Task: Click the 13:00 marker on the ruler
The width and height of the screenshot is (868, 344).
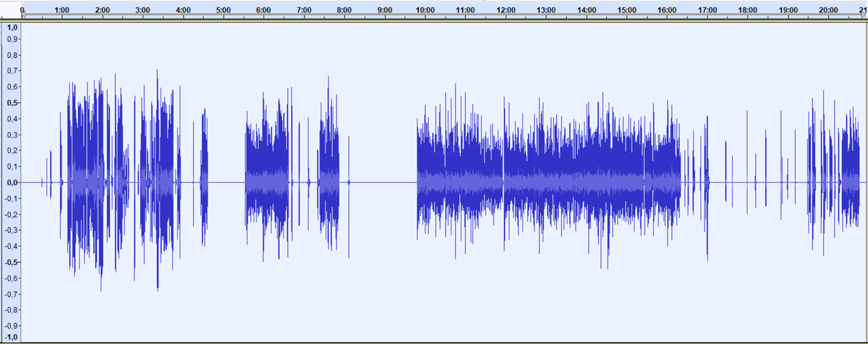Action: (546, 11)
